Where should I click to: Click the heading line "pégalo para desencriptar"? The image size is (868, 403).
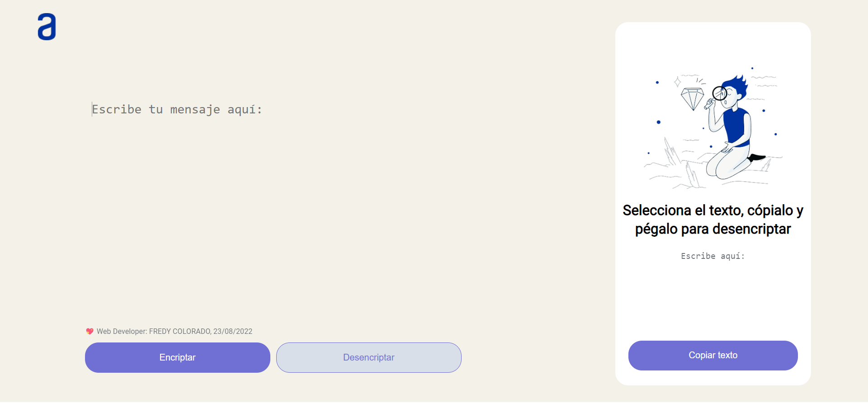click(712, 230)
